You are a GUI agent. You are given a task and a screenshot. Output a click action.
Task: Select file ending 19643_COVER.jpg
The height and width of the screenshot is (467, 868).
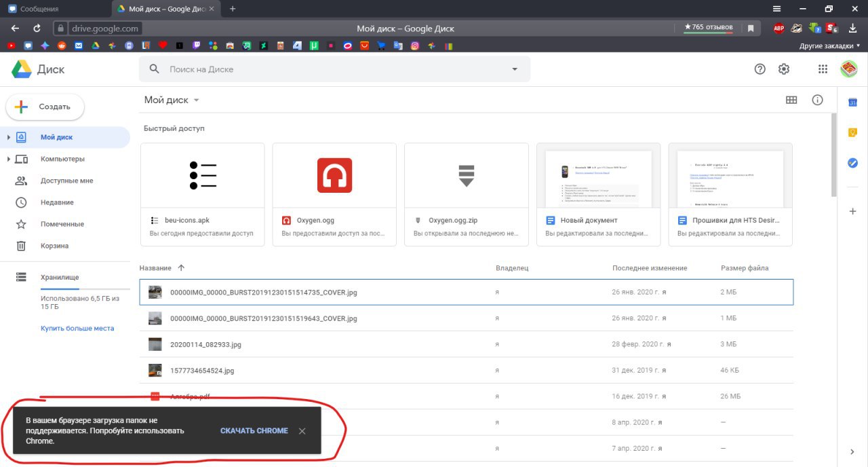(x=466, y=318)
